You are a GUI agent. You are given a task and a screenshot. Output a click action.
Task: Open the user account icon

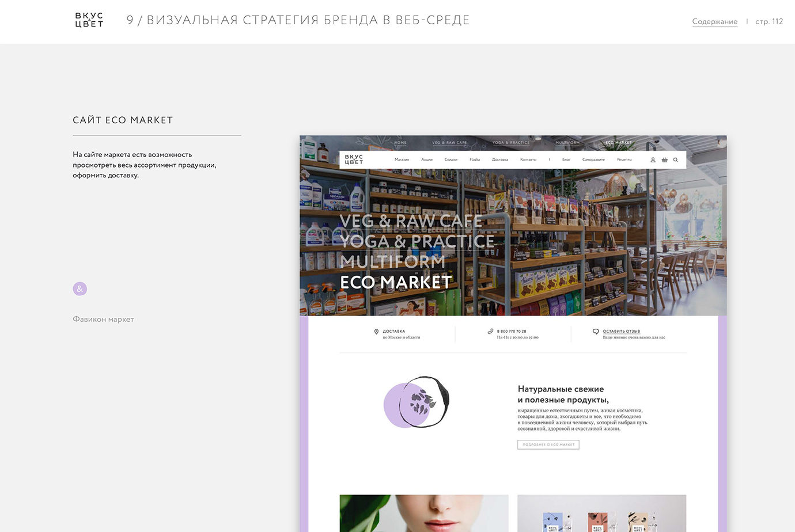click(653, 160)
